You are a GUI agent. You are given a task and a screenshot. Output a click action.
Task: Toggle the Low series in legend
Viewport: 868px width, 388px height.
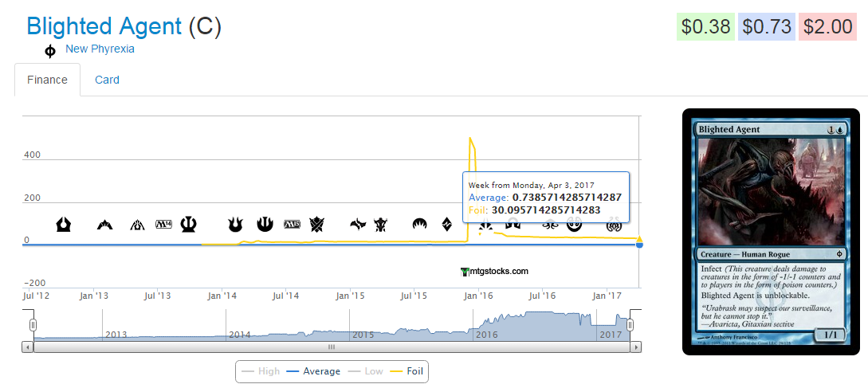365,370
